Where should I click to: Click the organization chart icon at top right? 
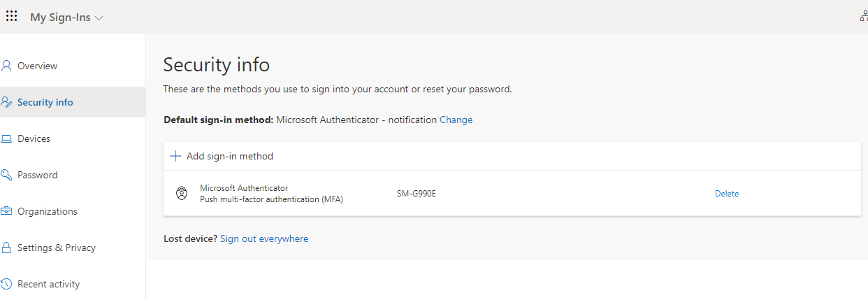(x=864, y=17)
